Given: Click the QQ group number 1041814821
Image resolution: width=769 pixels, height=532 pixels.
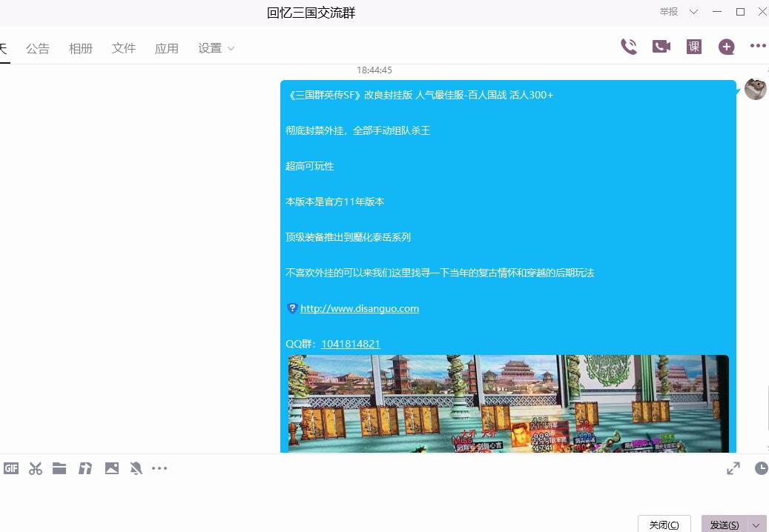Looking at the screenshot, I should (x=351, y=344).
